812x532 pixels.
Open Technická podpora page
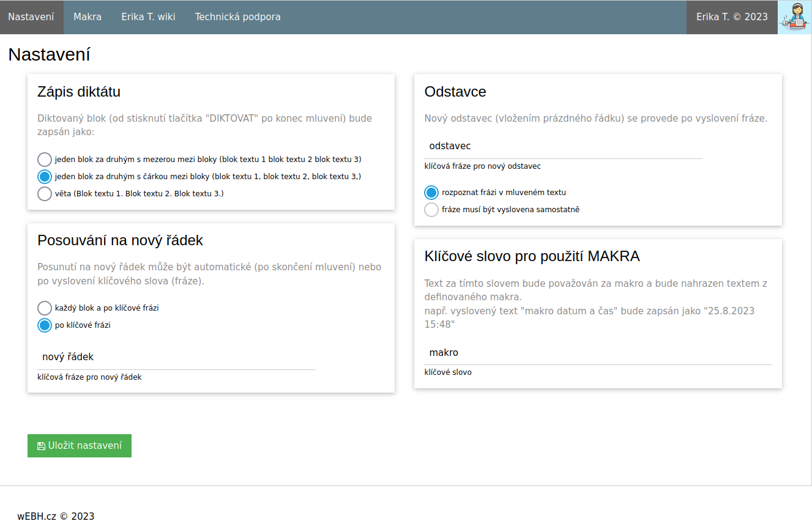click(237, 17)
